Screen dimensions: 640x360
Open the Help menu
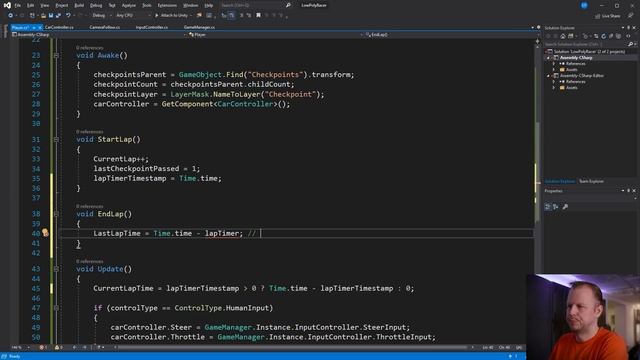pyautogui.click(x=209, y=5)
